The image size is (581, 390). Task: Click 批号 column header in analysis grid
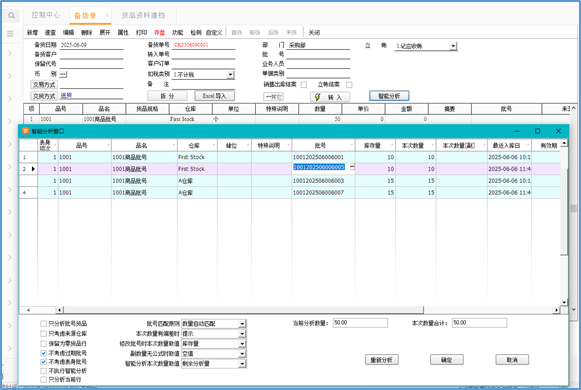[x=321, y=145]
